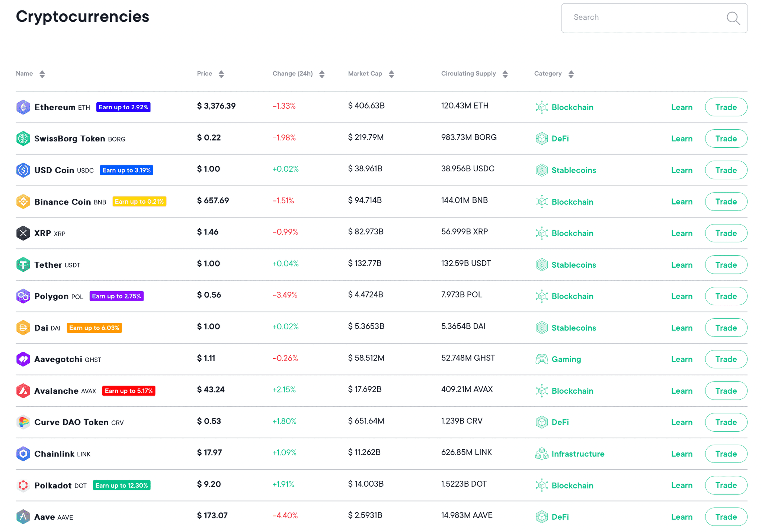The width and height of the screenshot is (762, 532).
Task: Click the 'Earn up to 12.30%' badge for Polkadot
Action: click(122, 485)
